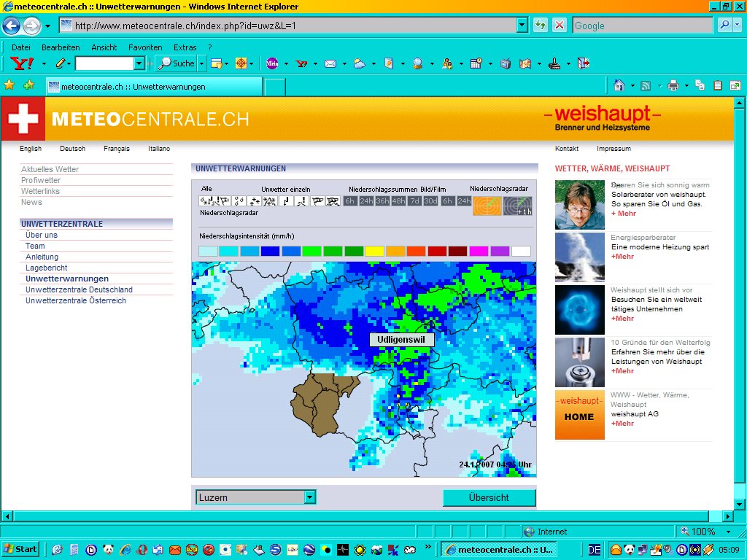Select the meteocentrale.ch Unwetterwarnungen tab
This screenshot has height=560, width=747.
pyautogui.click(x=155, y=87)
